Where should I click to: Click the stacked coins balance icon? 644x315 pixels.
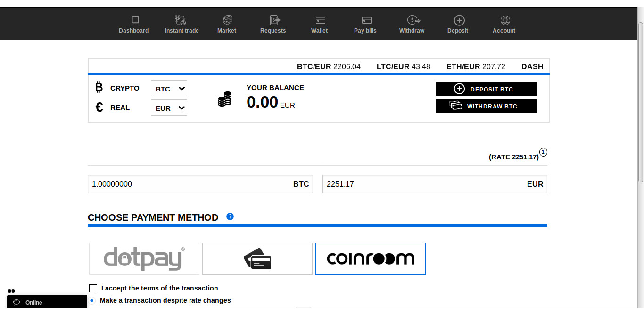[225, 99]
